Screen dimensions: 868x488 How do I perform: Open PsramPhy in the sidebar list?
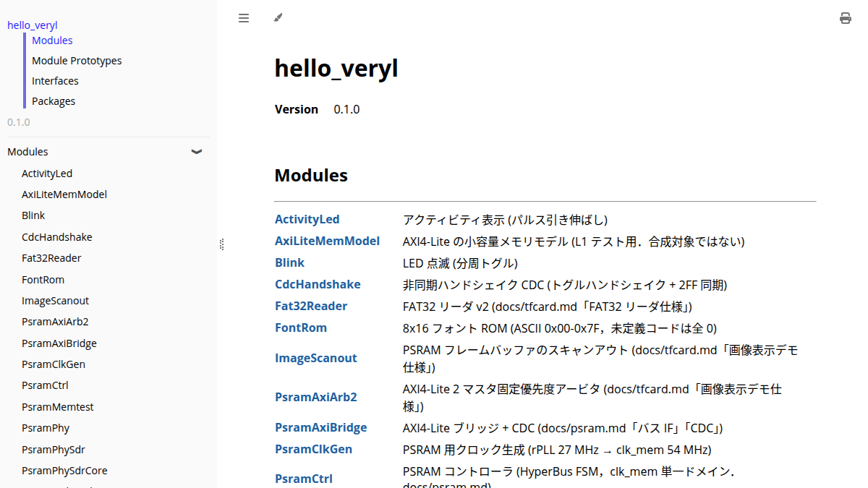point(46,428)
